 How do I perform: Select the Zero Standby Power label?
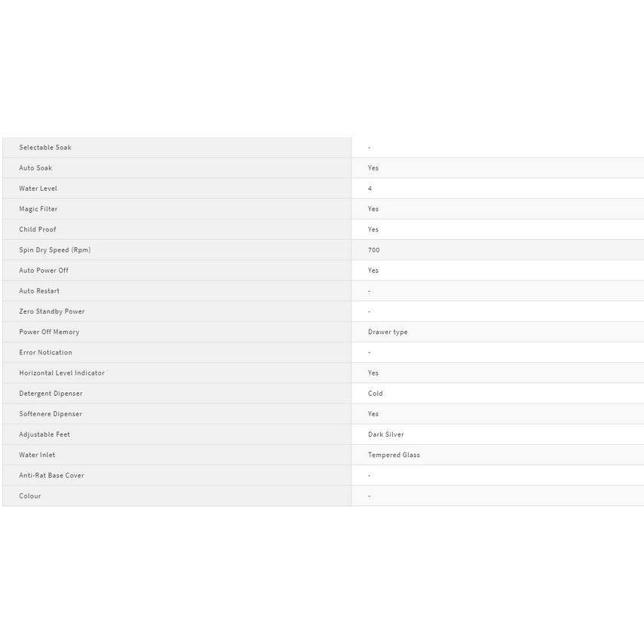pyautogui.click(x=52, y=311)
